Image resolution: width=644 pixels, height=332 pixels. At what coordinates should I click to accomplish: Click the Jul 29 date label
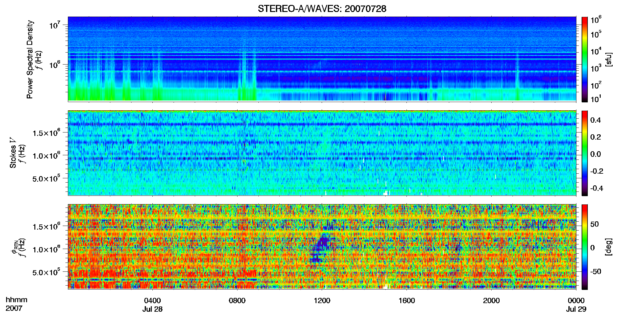[x=576, y=309]
